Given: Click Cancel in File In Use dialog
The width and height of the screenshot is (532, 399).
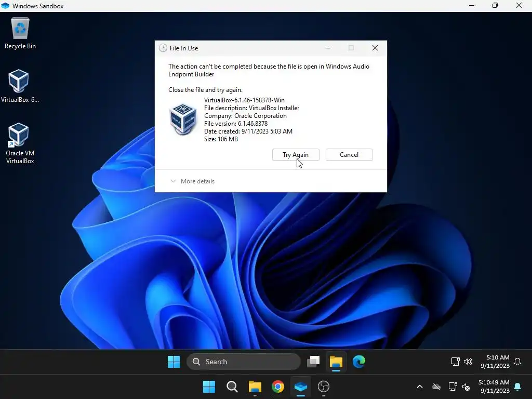Looking at the screenshot, I should pos(349,155).
